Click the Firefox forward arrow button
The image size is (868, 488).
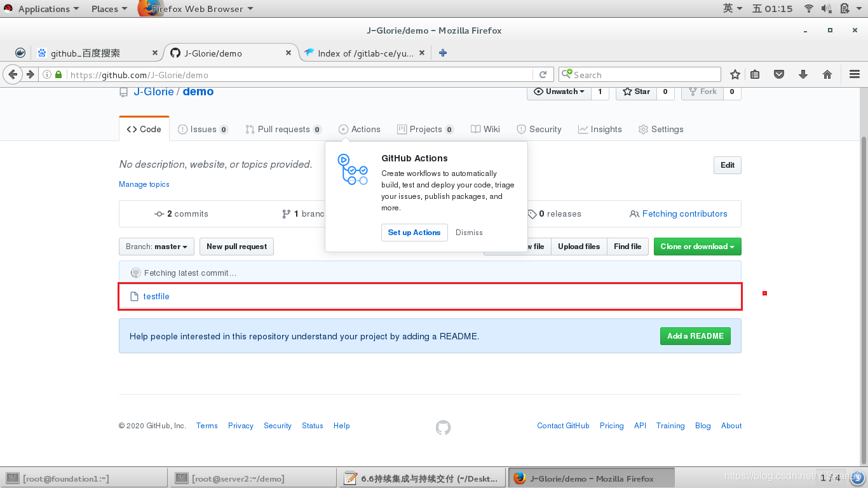pos(29,74)
